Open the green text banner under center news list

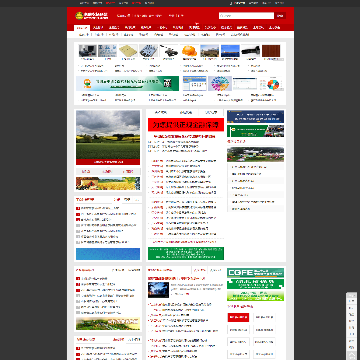coord(186,253)
